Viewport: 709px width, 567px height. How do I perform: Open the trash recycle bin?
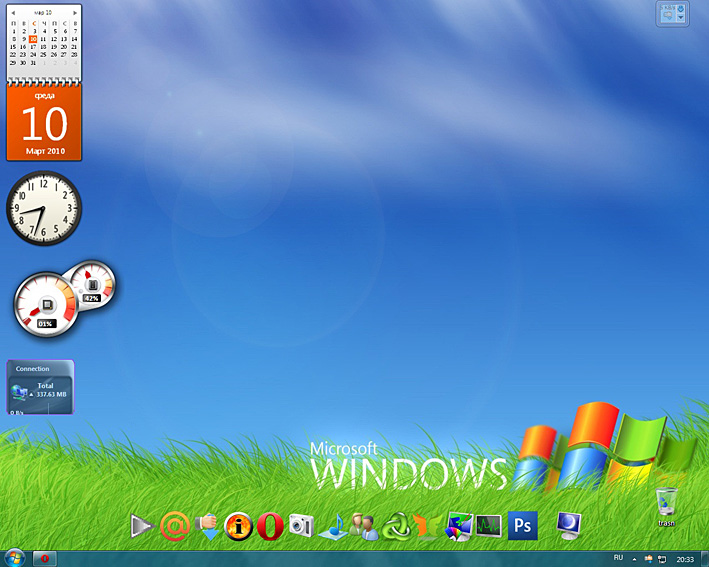coord(666,506)
